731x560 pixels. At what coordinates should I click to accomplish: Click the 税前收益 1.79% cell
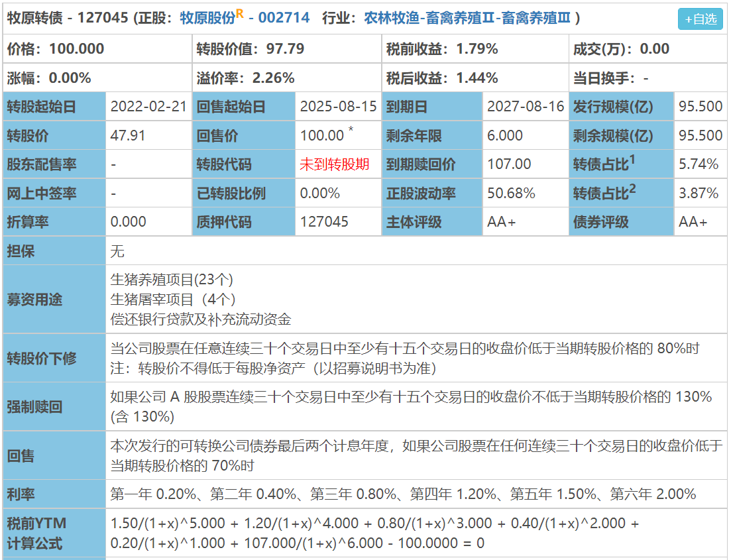(x=475, y=48)
